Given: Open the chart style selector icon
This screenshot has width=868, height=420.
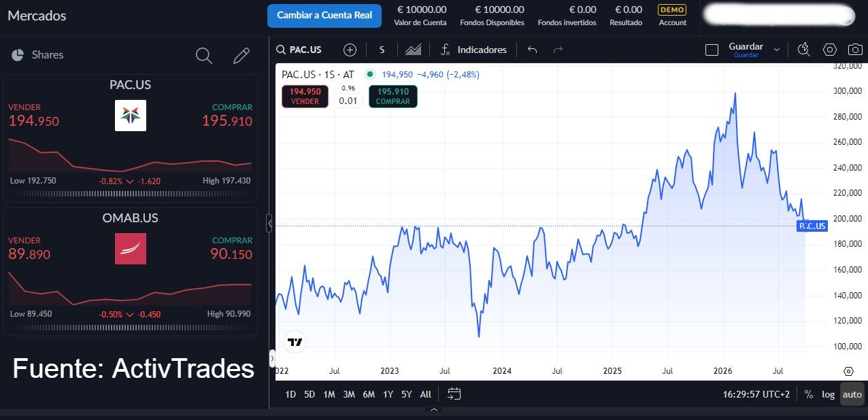Looking at the screenshot, I should point(413,50).
